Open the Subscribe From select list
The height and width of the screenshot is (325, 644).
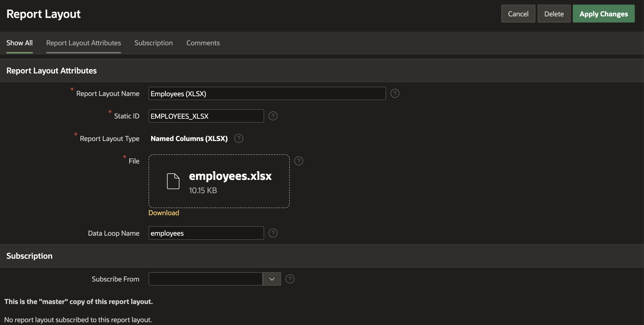(x=205, y=279)
